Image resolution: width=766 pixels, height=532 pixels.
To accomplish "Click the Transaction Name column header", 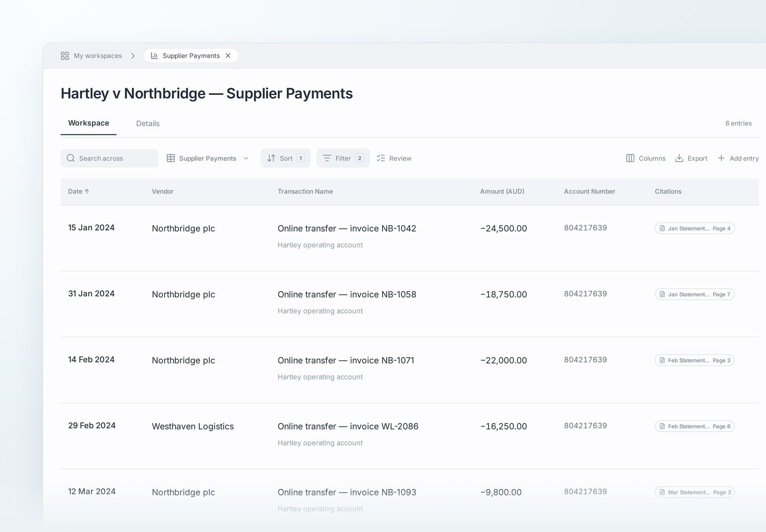I will pyautogui.click(x=305, y=192).
